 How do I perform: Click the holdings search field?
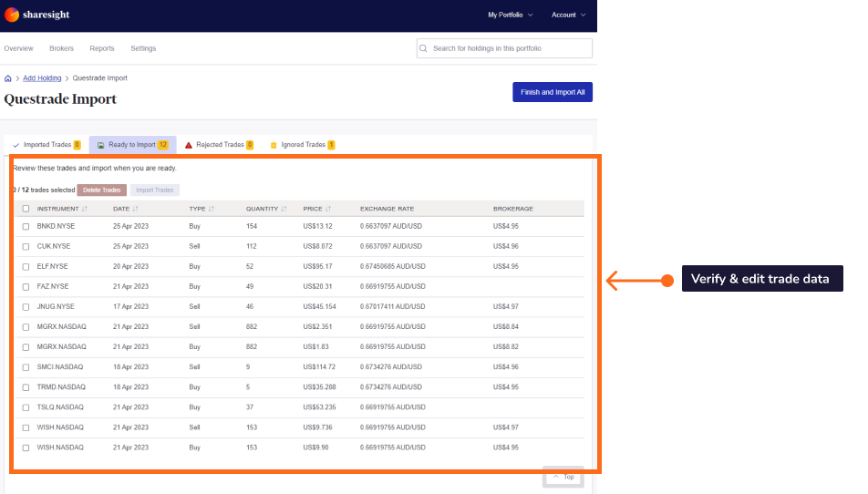pos(504,48)
